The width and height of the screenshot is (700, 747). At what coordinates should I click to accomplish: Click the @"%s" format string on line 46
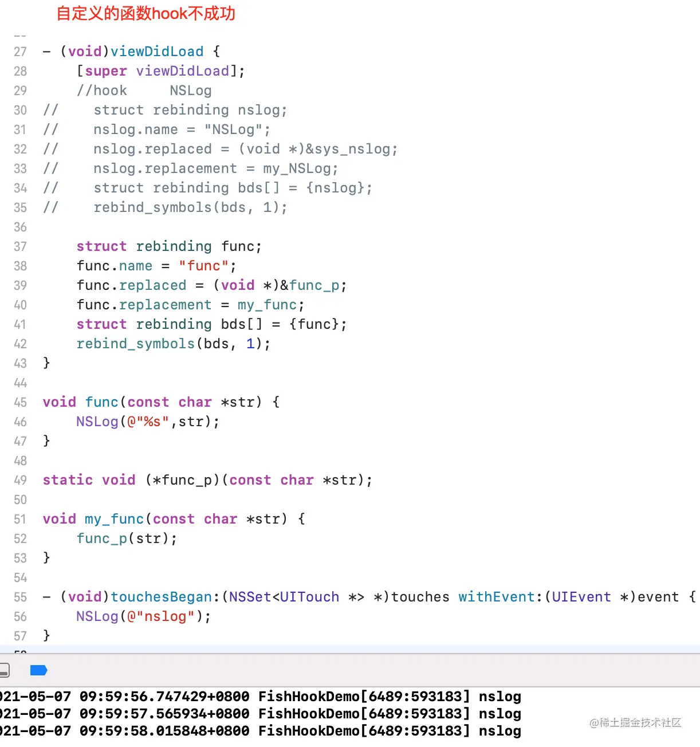click(x=148, y=422)
